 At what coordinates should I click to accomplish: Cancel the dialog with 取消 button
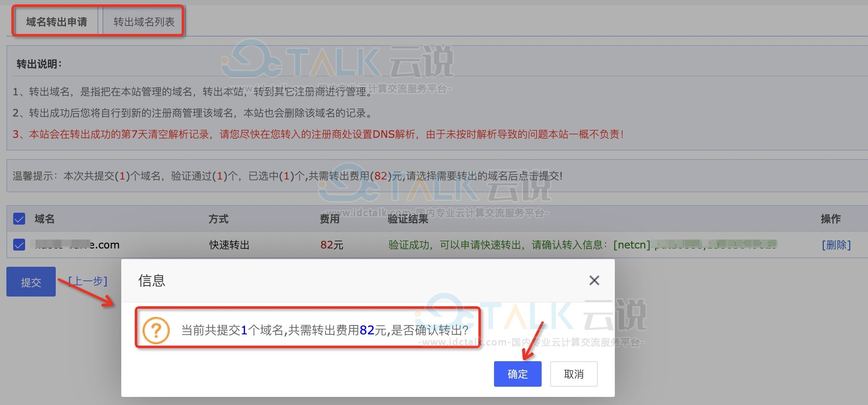[574, 374]
